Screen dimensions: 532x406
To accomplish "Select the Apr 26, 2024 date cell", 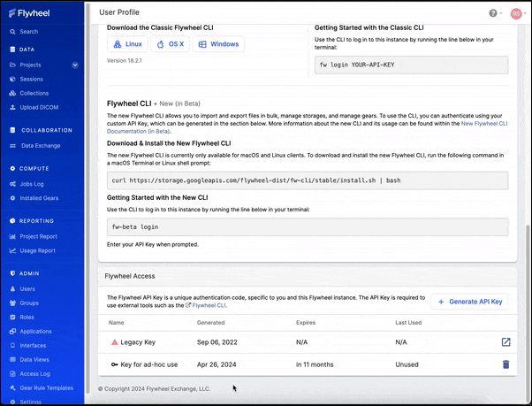I will coord(217,364).
